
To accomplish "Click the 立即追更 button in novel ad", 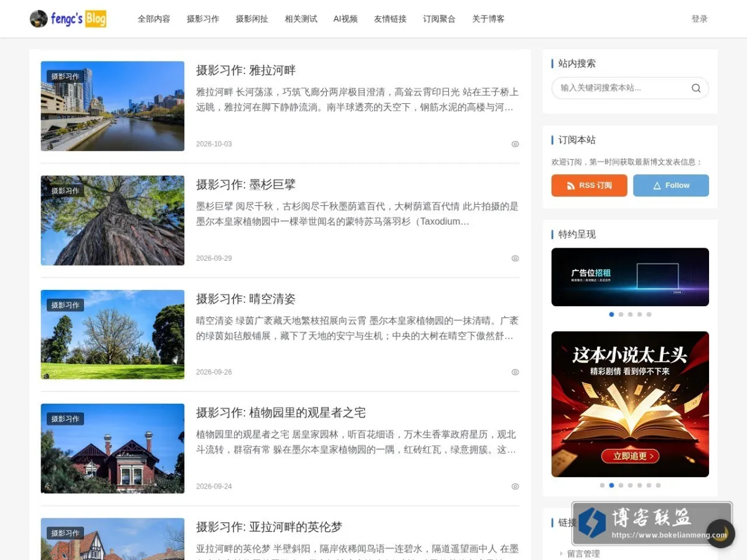I will 630,456.
